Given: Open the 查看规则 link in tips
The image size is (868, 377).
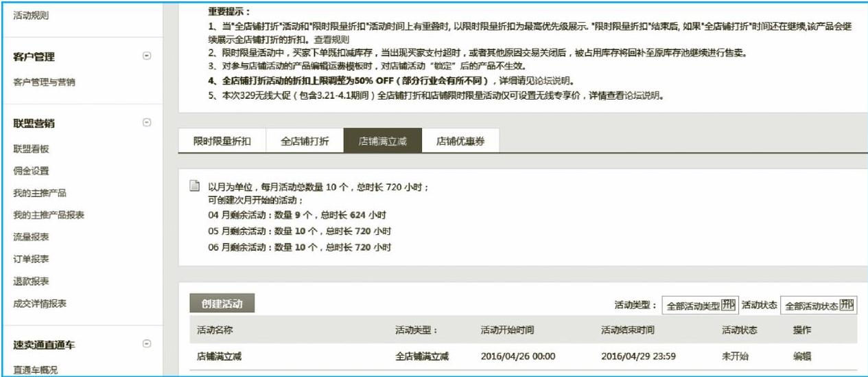Looking at the screenshot, I should click(332, 40).
